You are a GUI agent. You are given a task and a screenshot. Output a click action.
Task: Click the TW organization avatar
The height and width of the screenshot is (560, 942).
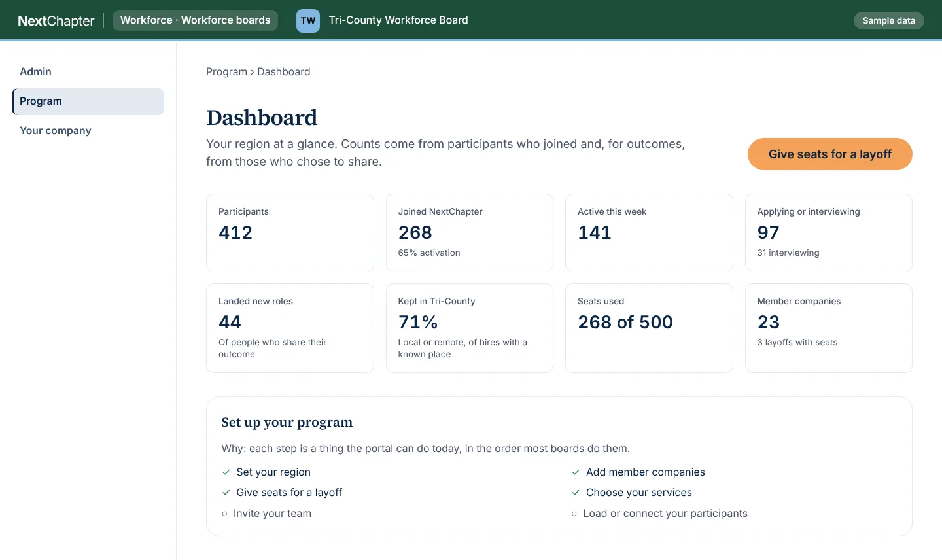[x=308, y=20]
